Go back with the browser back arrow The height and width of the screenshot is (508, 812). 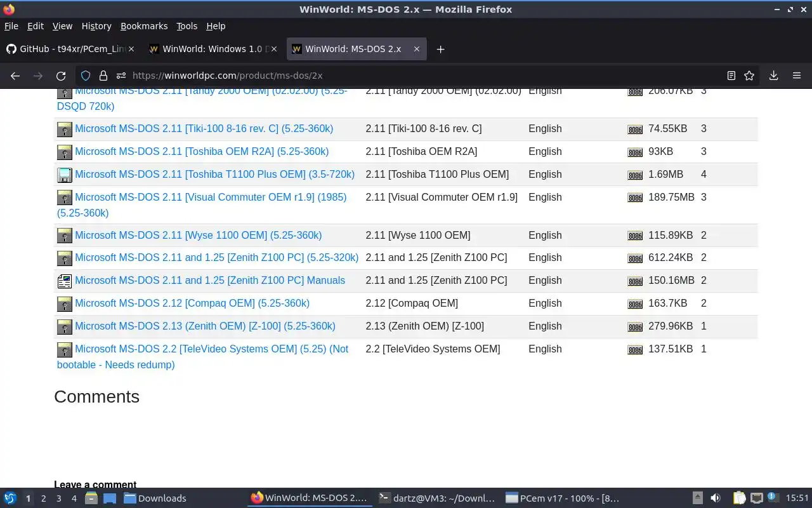click(15, 76)
